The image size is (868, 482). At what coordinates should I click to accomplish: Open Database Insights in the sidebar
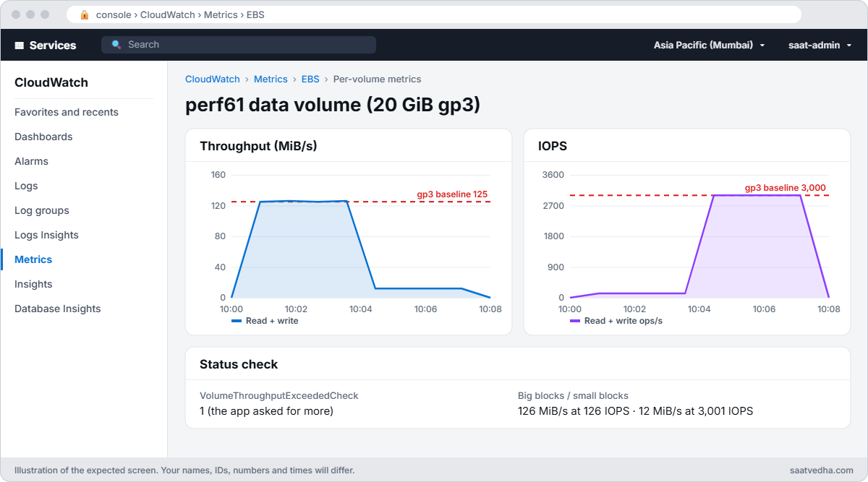[x=58, y=309]
